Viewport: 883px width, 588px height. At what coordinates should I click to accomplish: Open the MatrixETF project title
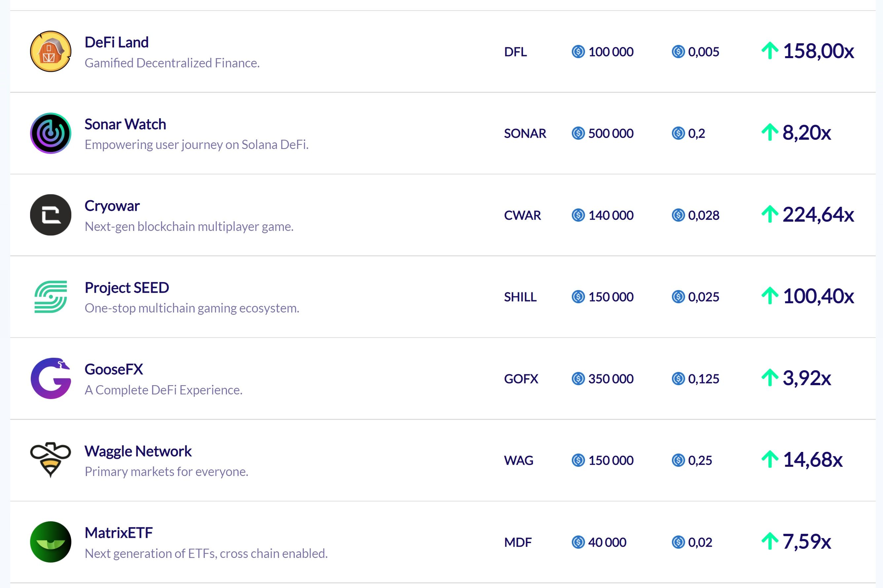tap(119, 533)
